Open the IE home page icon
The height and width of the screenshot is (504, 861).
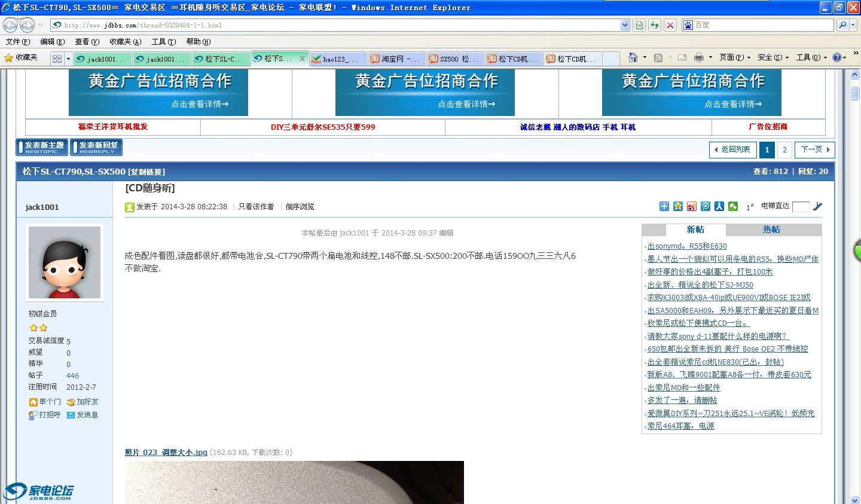633,57
